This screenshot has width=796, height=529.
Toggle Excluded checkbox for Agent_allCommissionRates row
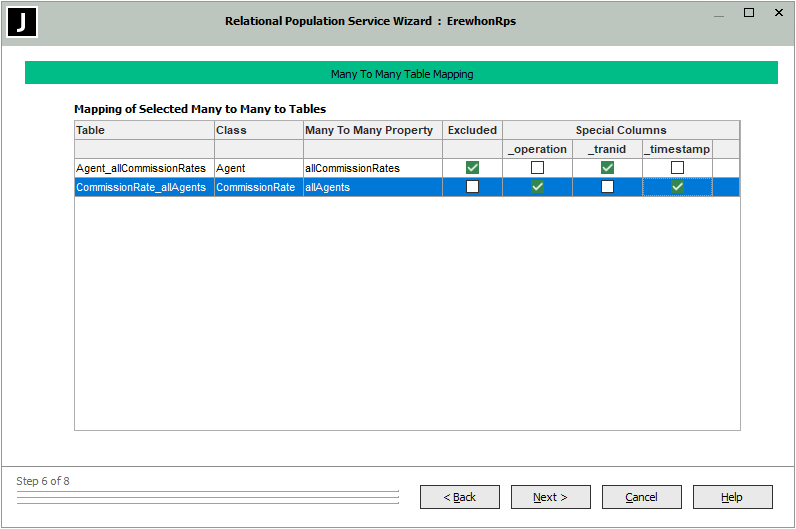coord(472,168)
